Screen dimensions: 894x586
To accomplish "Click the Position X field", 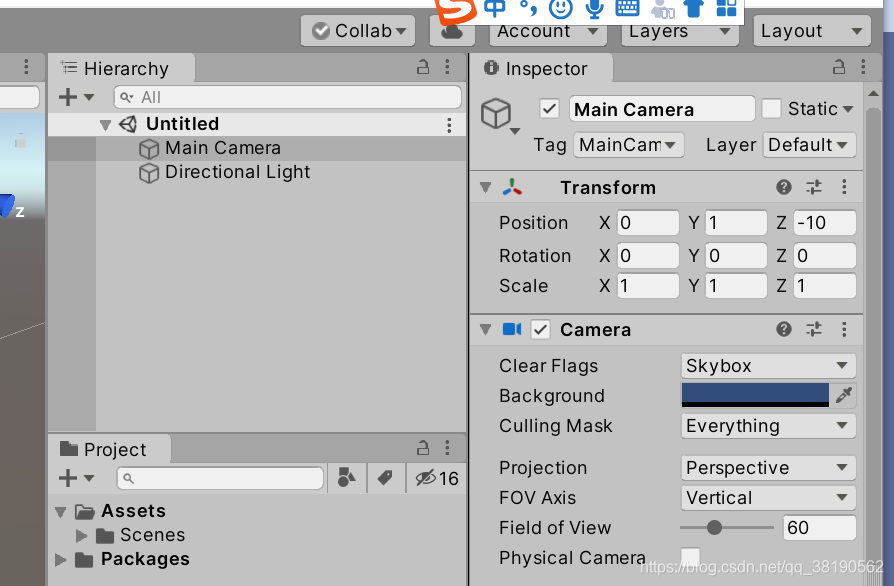I will point(648,223).
